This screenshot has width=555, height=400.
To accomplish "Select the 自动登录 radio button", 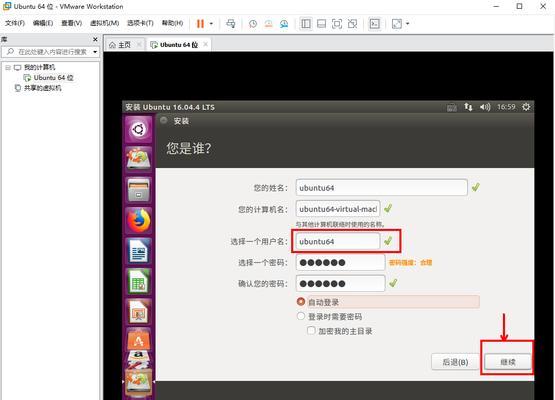I will click(x=301, y=302).
